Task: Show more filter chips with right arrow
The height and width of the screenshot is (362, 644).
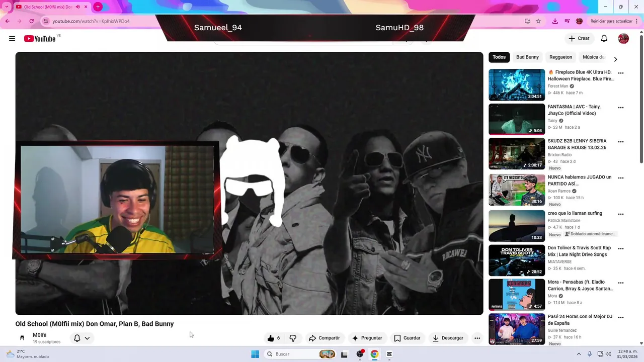Action: click(x=615, y=59)
